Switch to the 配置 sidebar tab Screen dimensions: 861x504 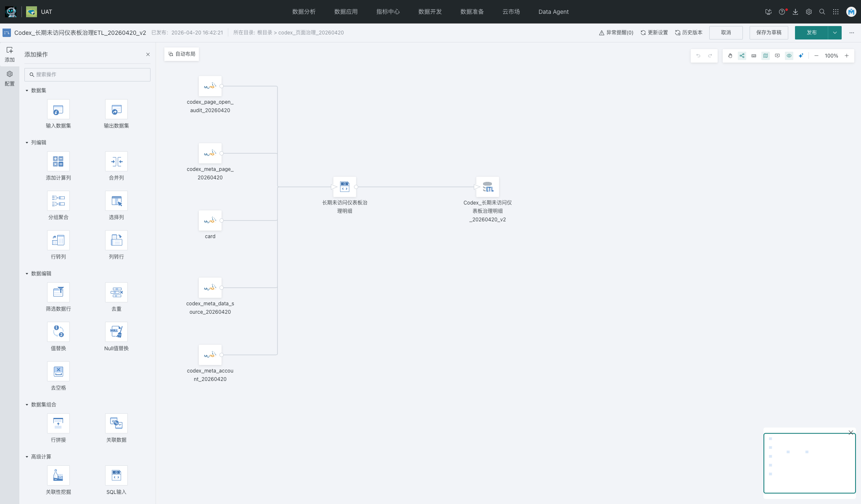coord(9,79)
